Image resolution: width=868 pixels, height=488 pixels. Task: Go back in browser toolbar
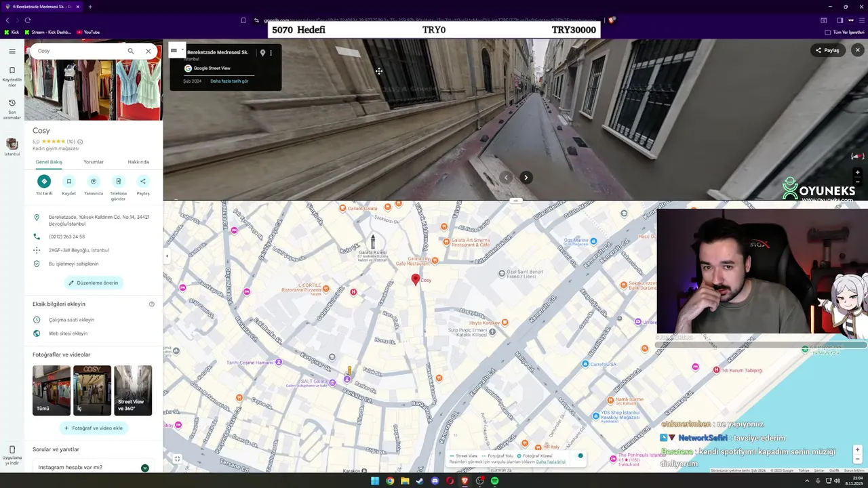pyautogui.click(x=7, y=20)
